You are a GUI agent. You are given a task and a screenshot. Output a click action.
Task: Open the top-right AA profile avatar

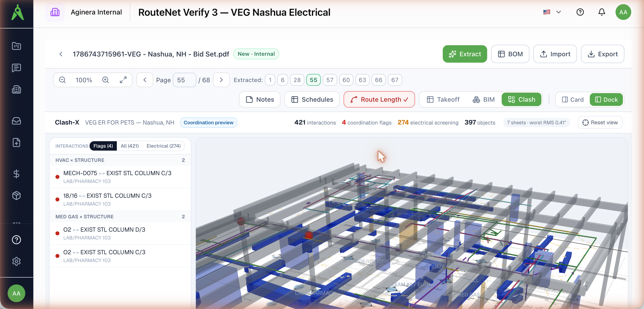click(623, 12)
